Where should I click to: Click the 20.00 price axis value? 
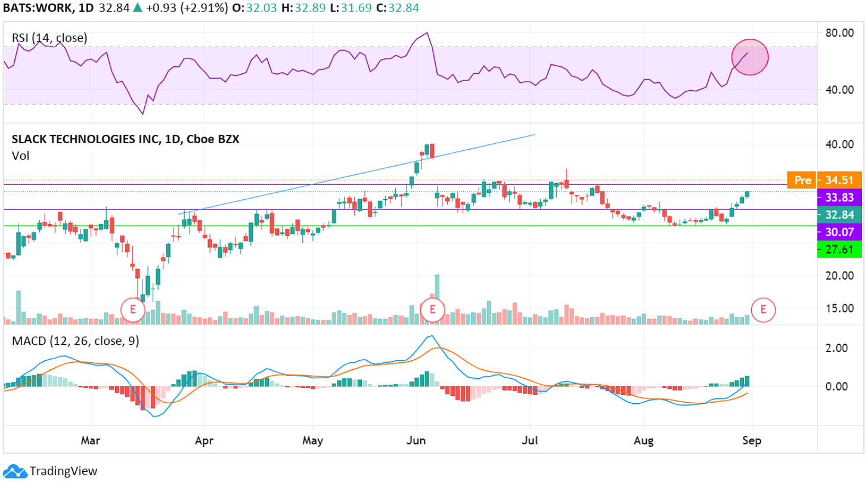click(840, 275)
